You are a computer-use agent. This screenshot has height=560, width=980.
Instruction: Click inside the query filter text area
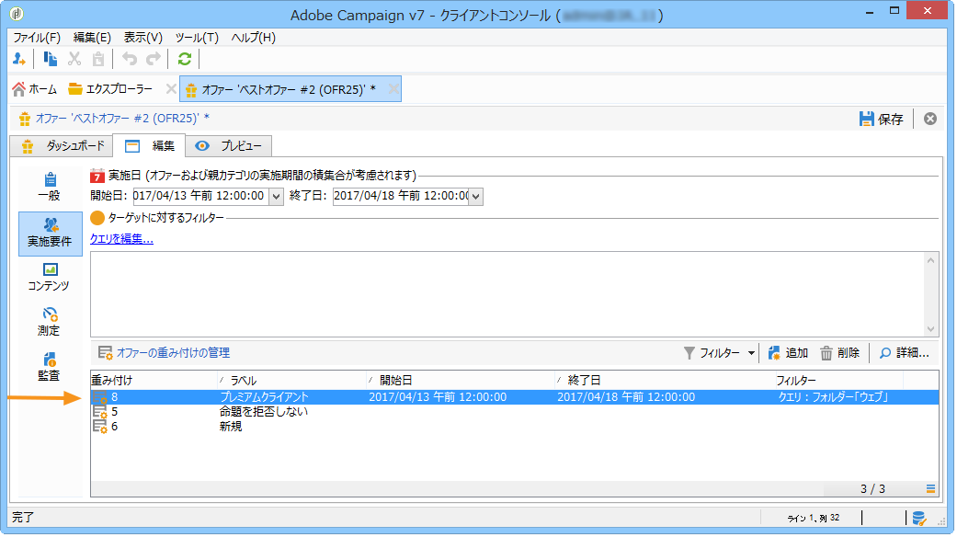(x=507, y=294)
